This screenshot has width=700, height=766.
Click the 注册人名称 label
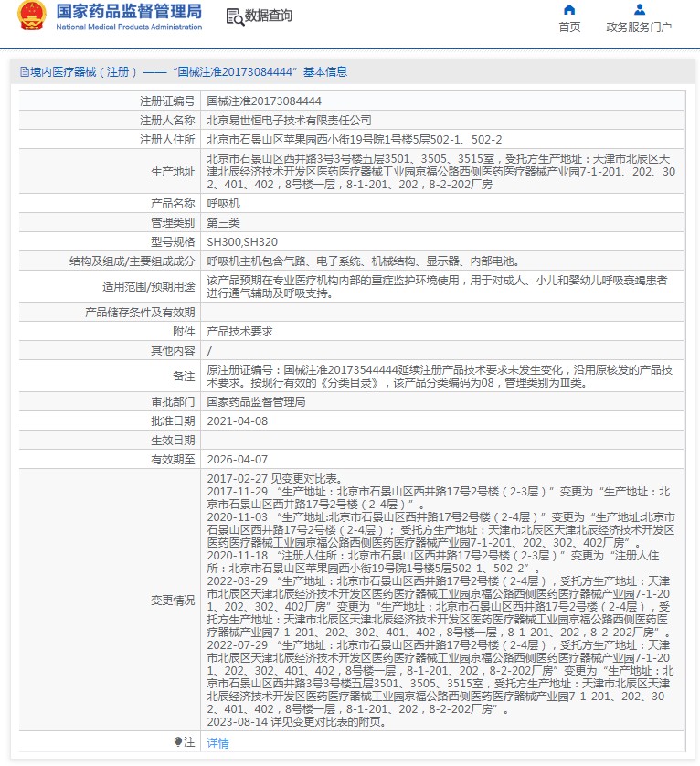pyautogui.click(x=167, y=120)
